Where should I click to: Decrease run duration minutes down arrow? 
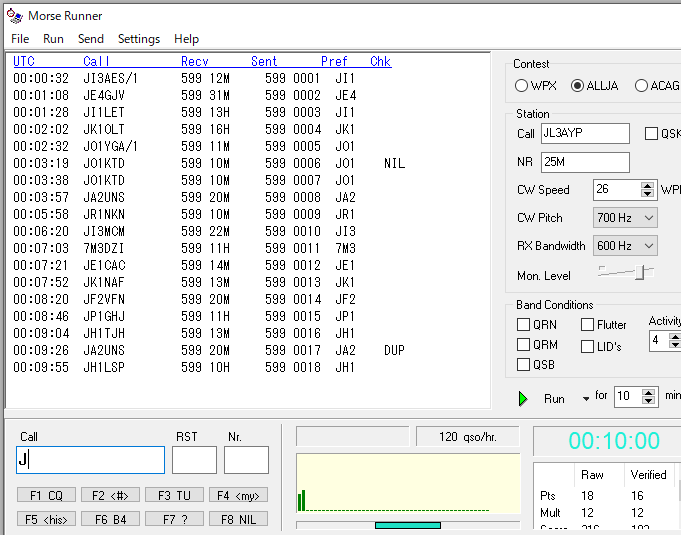pyautogui.click(x=648, y=401)
